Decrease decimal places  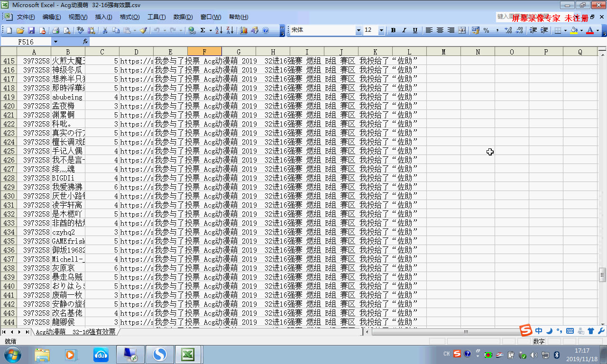(519, 30)
